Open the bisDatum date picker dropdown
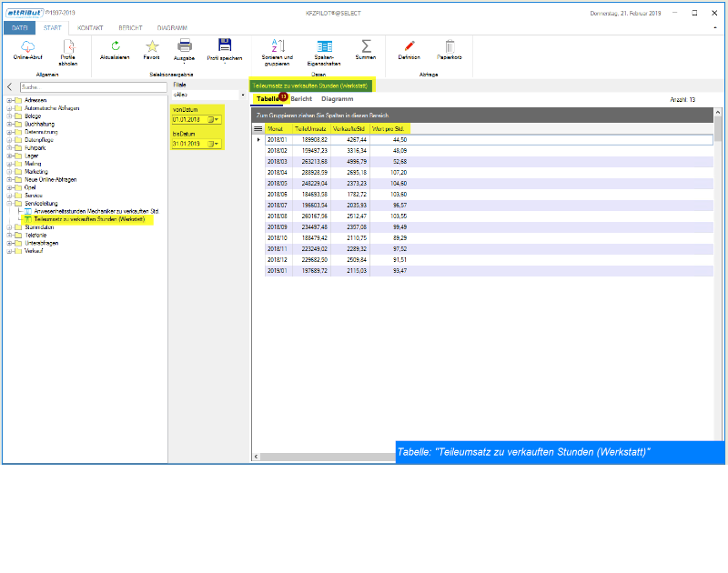The width and height of the screenshot is (728, 573). (214, 144)
